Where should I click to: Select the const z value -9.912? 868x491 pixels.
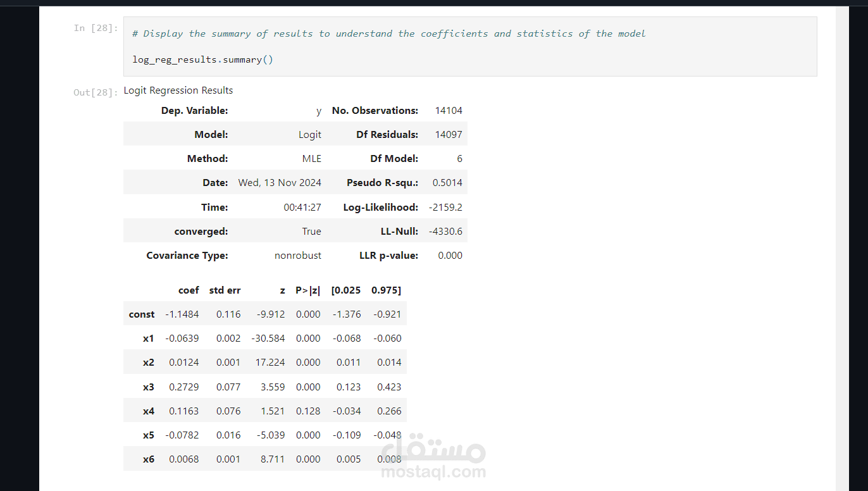click(271, 314)
